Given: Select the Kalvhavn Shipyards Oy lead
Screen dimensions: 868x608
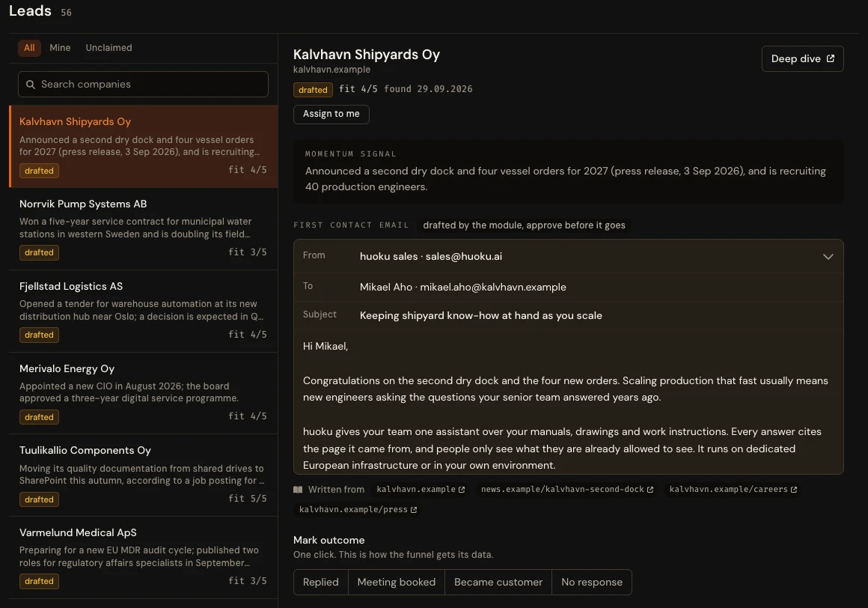Looking at the screenshot, I should 144,146.
